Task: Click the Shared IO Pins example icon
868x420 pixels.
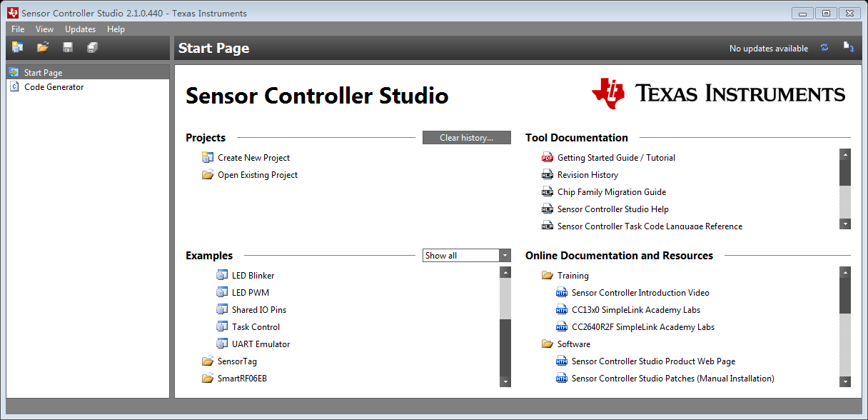Action: tap(222, 309)
